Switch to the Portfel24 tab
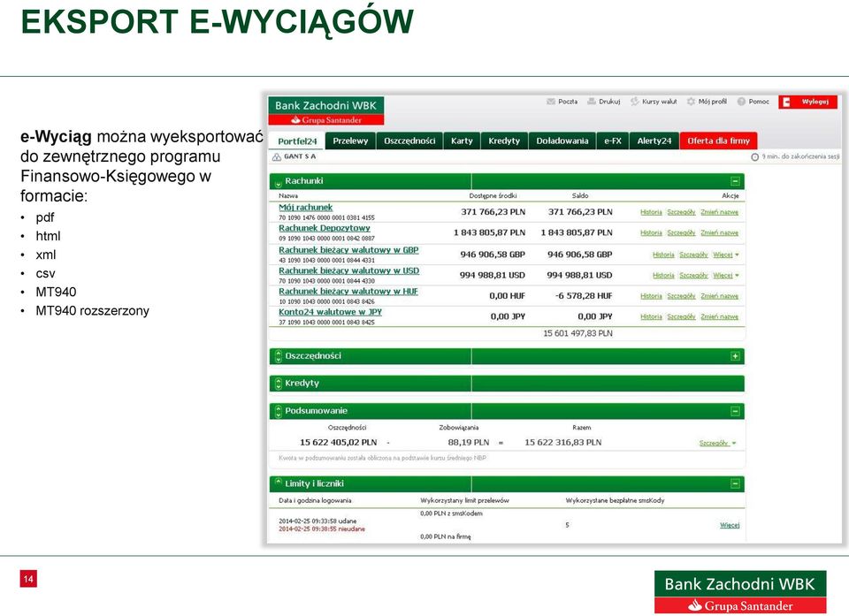Viewport: 849px width, 616px height. [x=297, y=141]
